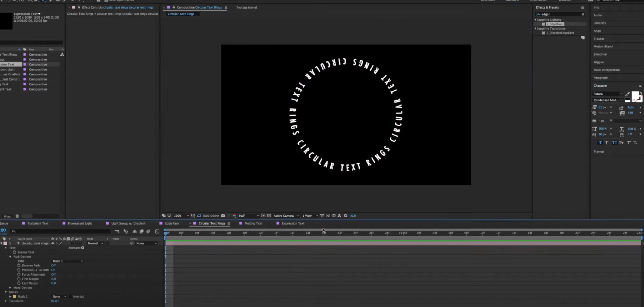Image resolution: width=644 pixels, height=307 pixels.
Task: Toggle Force Alignment Off value
Action: point(53,275)
